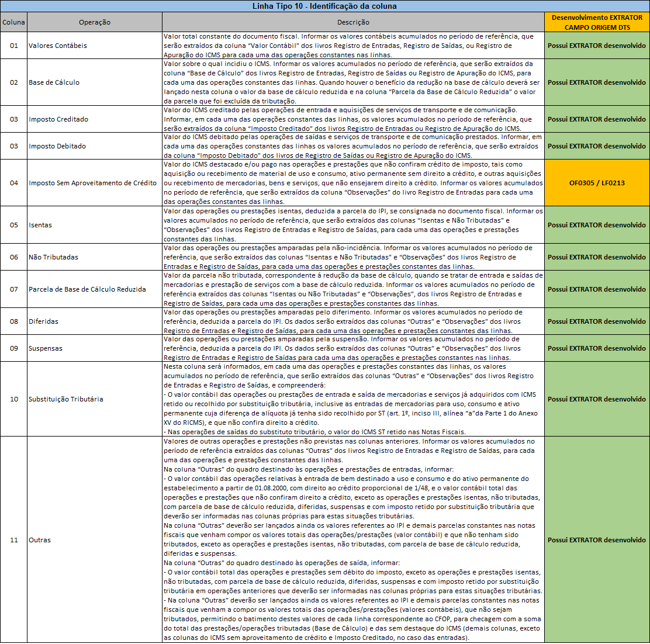Select description of Imposto Sem Aproveitamento de Crédito
650x644 pixels.
click(353, 183)
